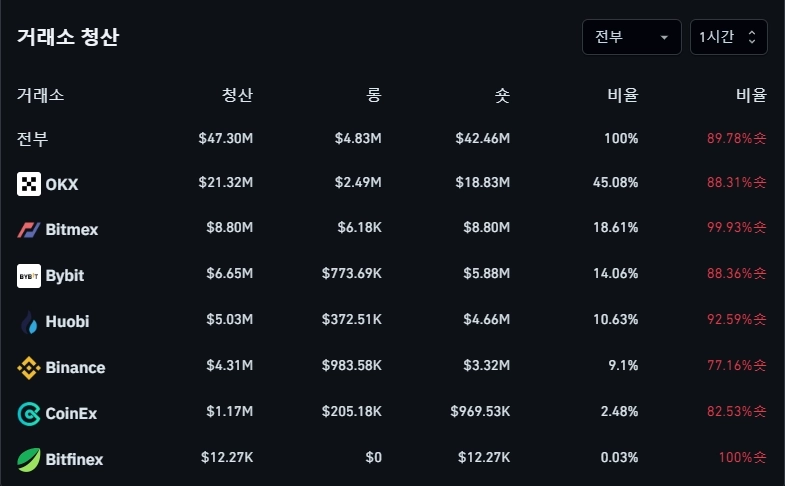Sort by the 롱 column header
The width and height of the screenshot is (785, 486).
click(373, 96)
